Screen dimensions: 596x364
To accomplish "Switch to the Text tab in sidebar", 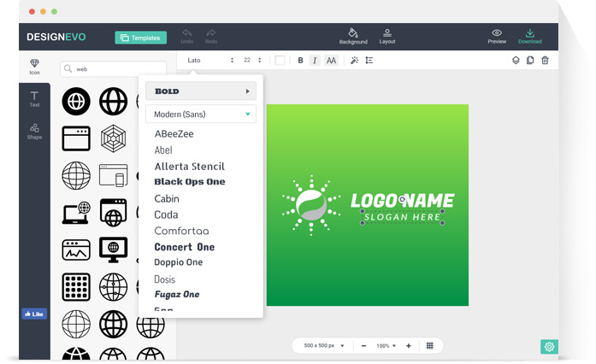I will [x=34, y=99].
